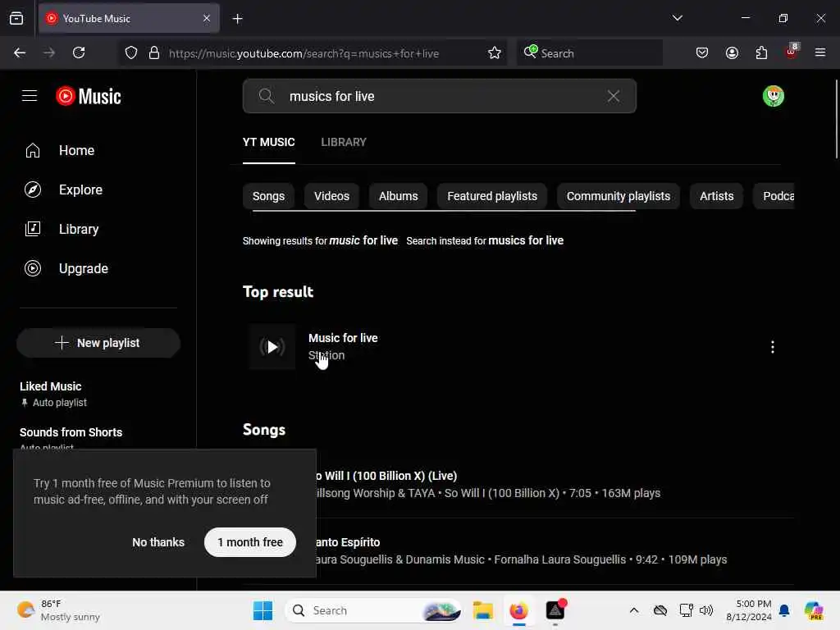Expand the list all tabs dropdown
The height and width of the screenshot is (630, 840).
tap(677, 18)
